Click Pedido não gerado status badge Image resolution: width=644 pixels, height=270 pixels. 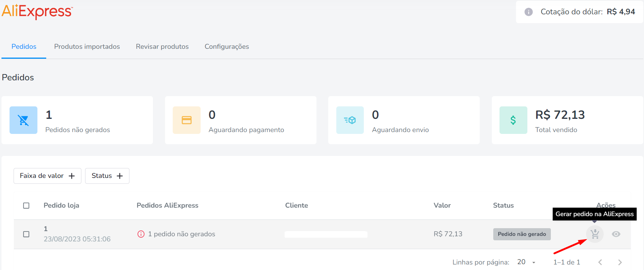tap(522, 234)
